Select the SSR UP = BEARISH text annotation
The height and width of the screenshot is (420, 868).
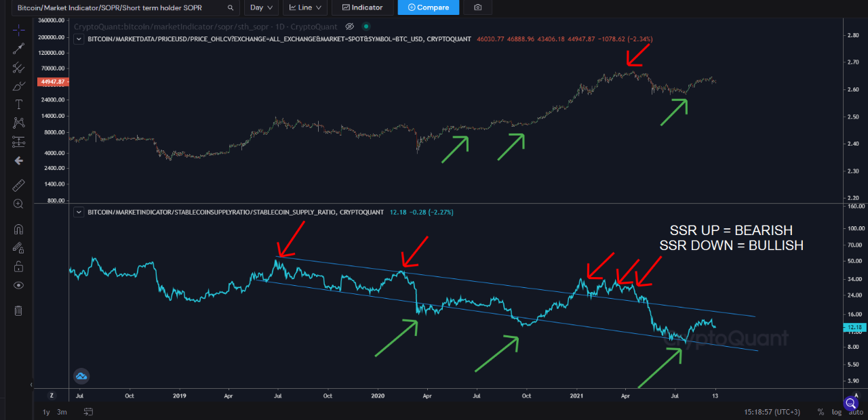point(732,230)
